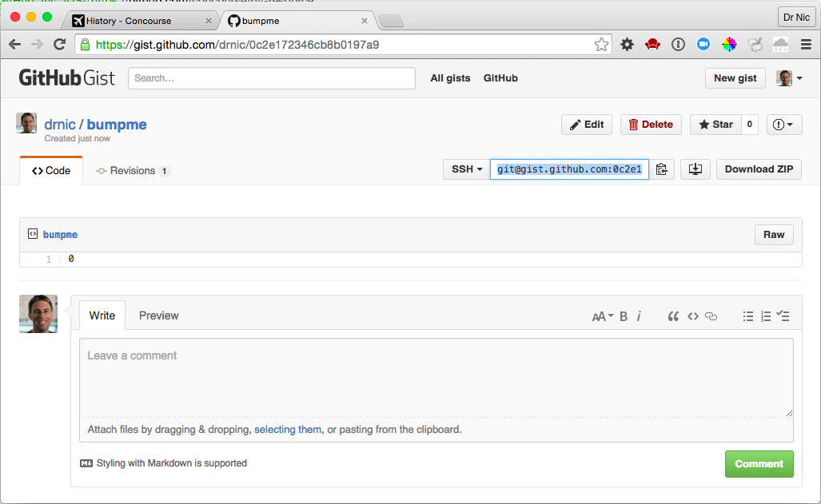Apply italic text formatting
821x504 pixels.
[x=639, y=316]
